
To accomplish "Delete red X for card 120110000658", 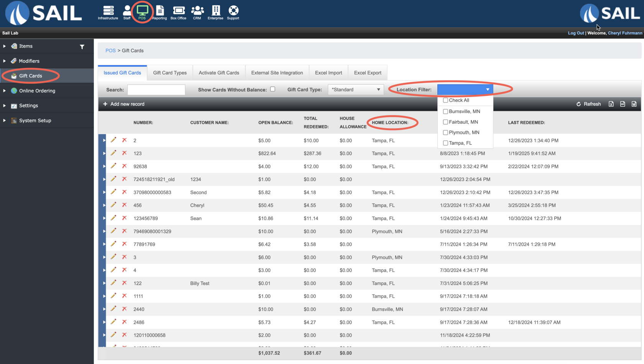I will [124, 335].
